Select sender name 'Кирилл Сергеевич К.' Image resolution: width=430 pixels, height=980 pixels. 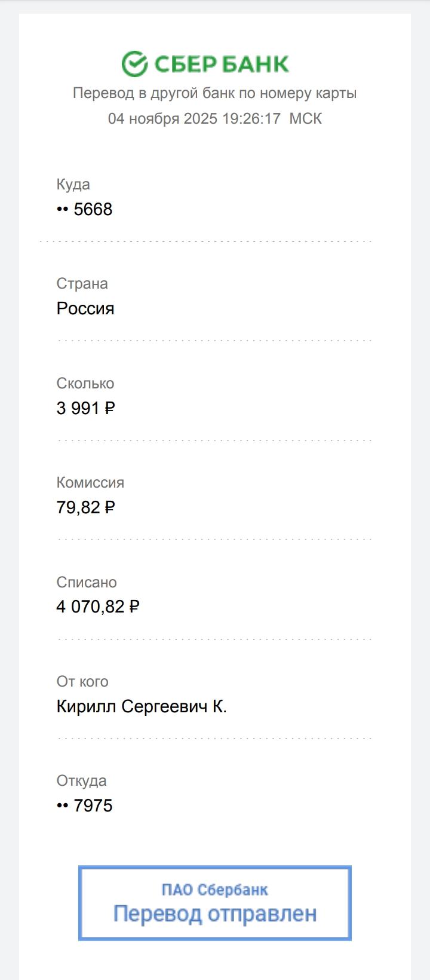point(142,706)
